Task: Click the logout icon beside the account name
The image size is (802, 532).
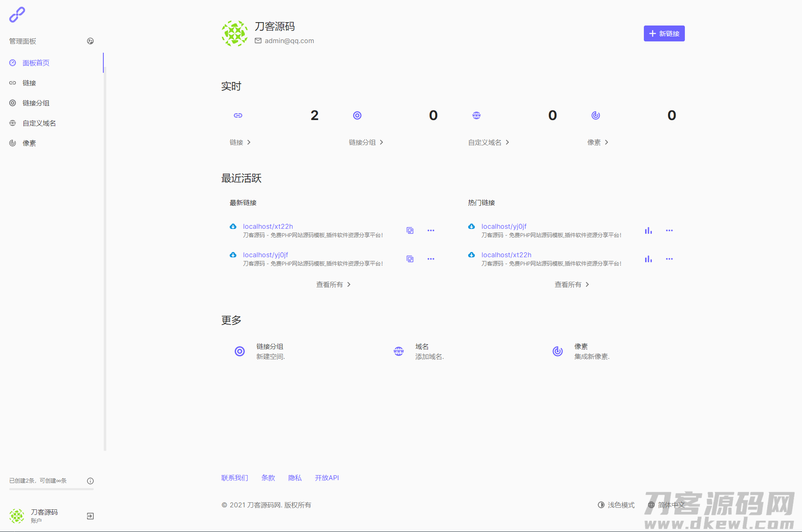Action: [x=90, y=516]
